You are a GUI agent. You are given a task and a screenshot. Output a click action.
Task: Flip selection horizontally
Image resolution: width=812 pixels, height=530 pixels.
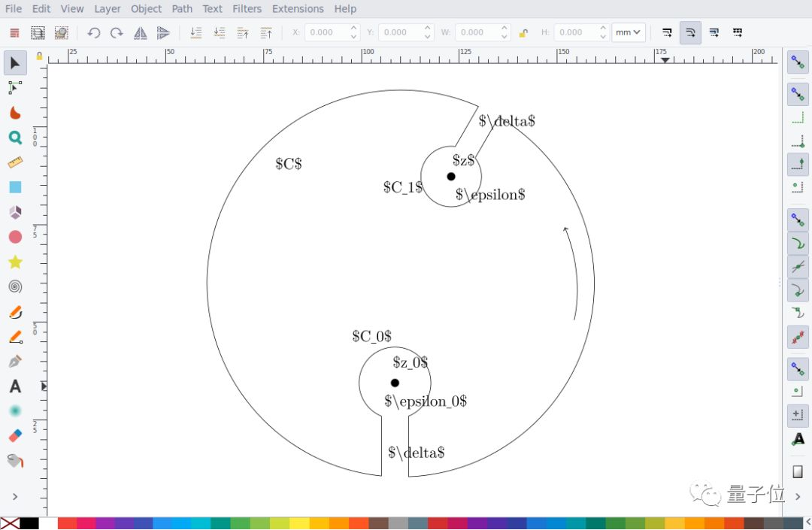pyautogui.click(x=140, y=32)
